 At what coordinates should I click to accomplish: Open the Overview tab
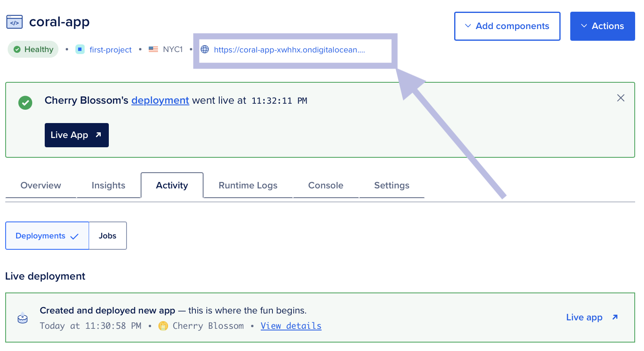(x=41, y=185)
